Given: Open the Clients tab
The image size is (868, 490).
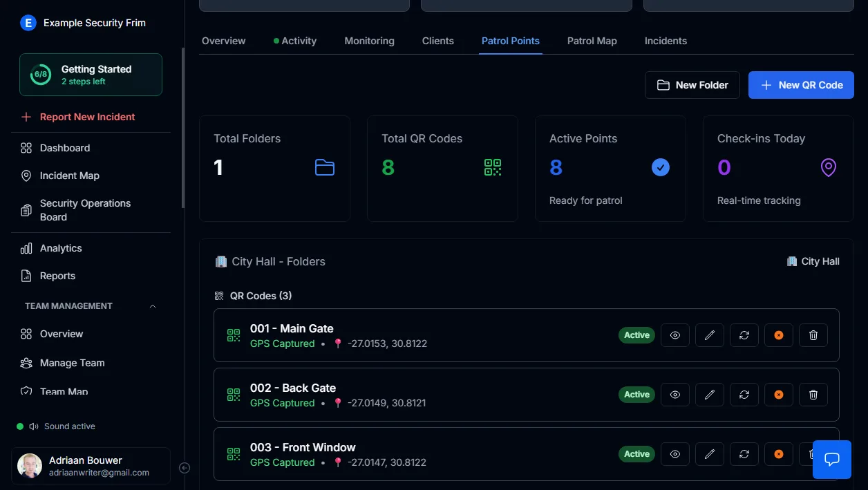Looking at the screenshot, I should click(437, 41).
